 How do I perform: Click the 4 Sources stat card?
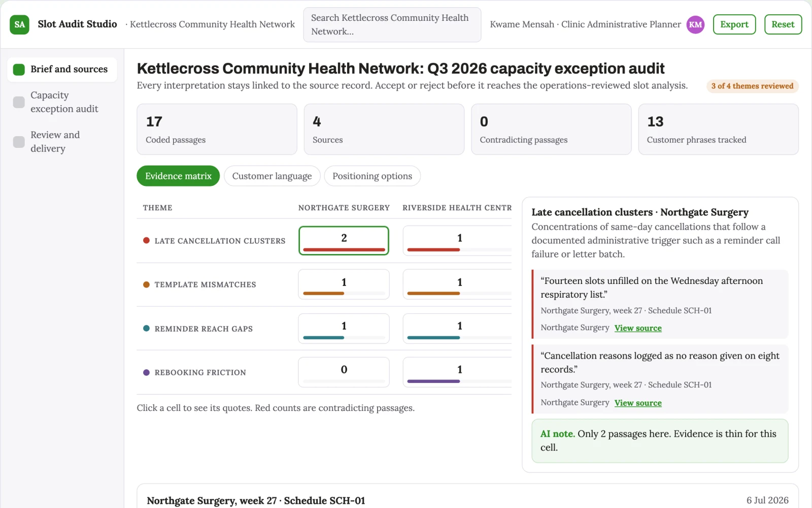tap(384, 129)
